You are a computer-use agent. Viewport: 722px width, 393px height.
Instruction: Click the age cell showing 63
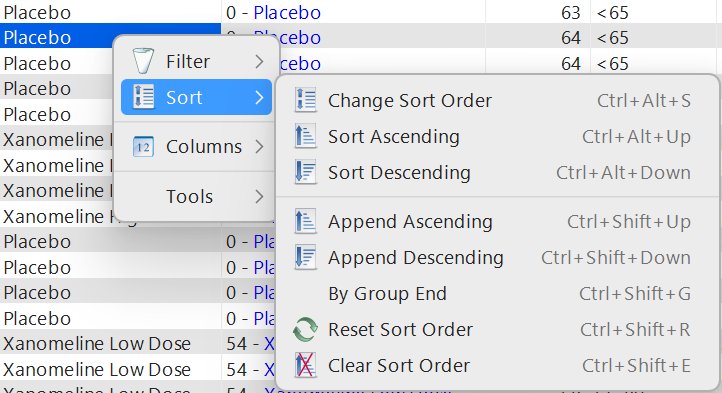click(537, 12)
